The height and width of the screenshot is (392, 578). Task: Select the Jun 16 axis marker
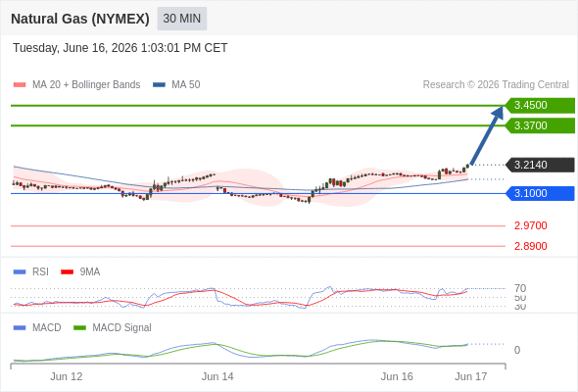tap(397, 376)
